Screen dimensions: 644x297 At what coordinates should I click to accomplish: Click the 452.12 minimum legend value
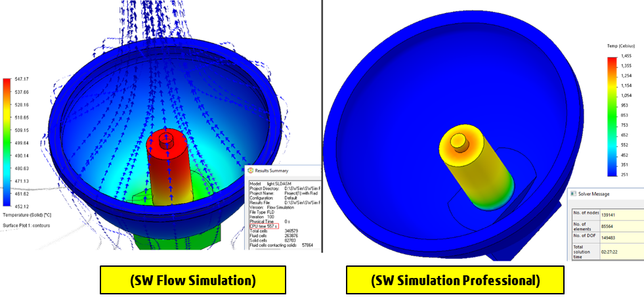(22, 206)
